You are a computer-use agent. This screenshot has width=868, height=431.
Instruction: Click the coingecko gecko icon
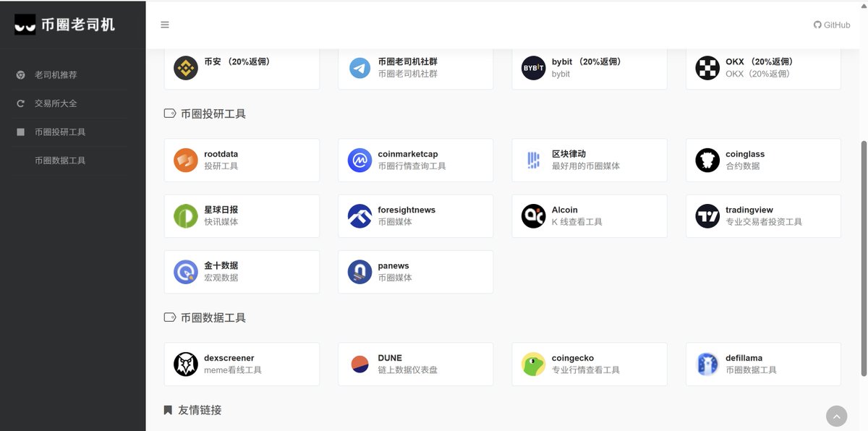[534, 364]
